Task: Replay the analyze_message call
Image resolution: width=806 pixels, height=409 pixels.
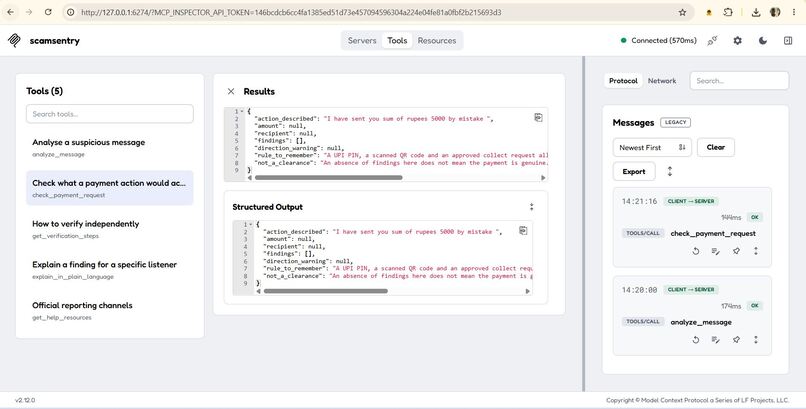Action: point(696,340)
